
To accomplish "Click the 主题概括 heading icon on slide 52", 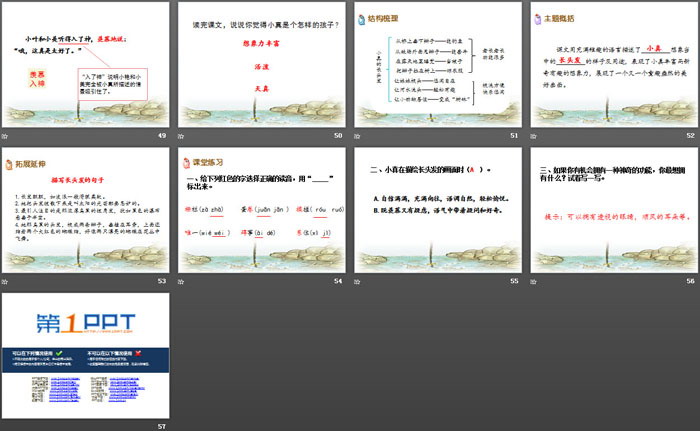I will tap(538, 19).
